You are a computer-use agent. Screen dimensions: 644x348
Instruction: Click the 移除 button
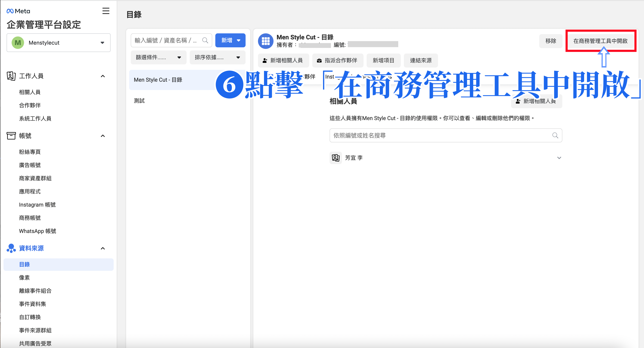(551, 41)
